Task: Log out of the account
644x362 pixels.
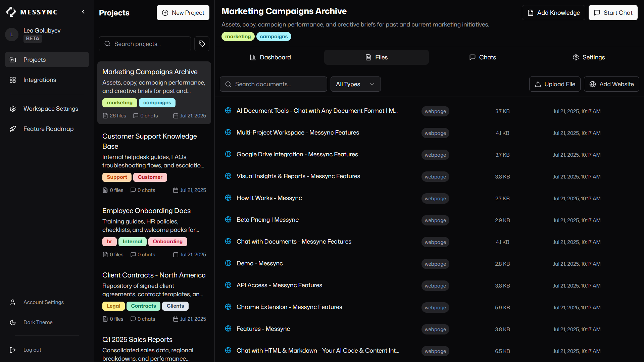Action: [x=47, y=350]
